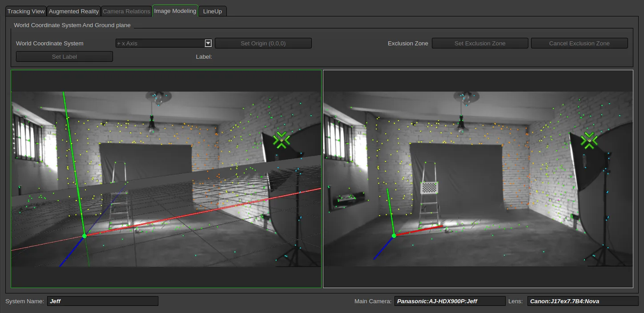
Task: Click the "Lens:" label
Action: coord(516,301)
